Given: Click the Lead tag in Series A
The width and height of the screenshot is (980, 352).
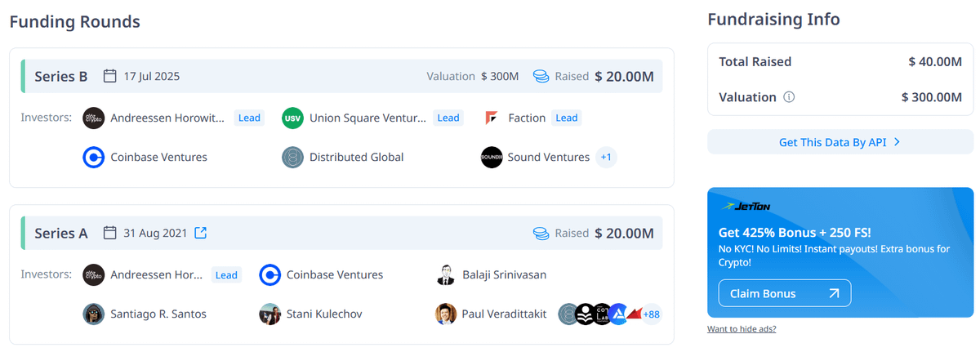Looking at the screenshot, I should (226, 275).
